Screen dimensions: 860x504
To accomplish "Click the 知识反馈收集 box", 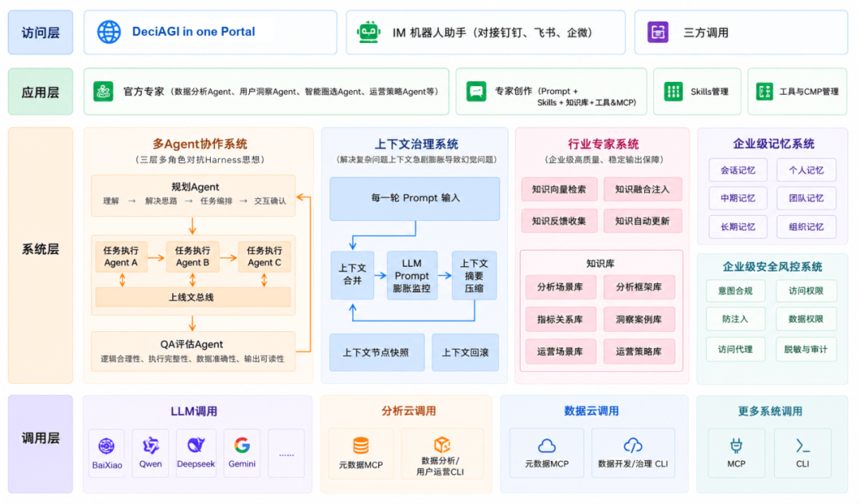I will [x=559, y=221].
